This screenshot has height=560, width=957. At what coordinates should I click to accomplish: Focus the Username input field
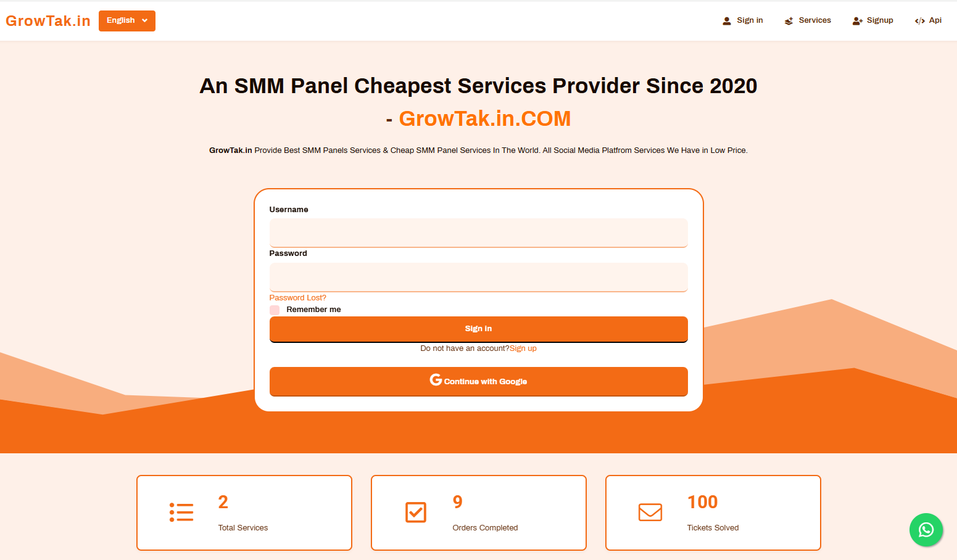pyautogui.click(x=478, y=233)
